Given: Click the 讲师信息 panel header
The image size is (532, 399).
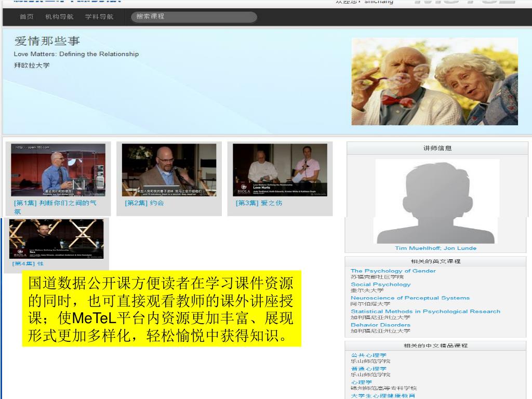Looking at the screenshot, I should click(x=437, y=148).
